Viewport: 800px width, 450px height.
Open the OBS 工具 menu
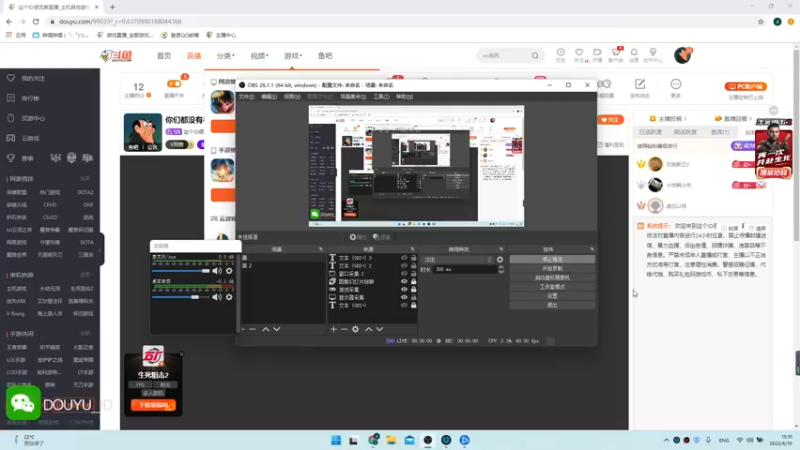(381, 96)
